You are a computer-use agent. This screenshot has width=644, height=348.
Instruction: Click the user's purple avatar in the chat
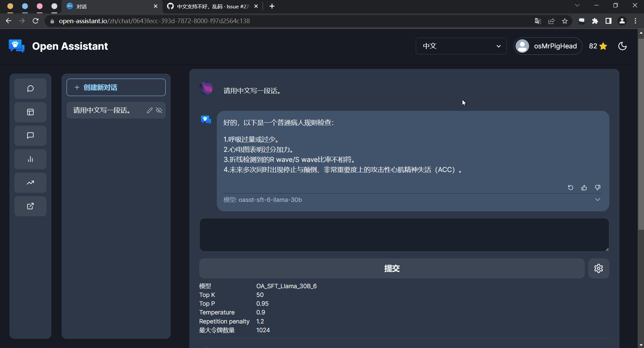206,88
